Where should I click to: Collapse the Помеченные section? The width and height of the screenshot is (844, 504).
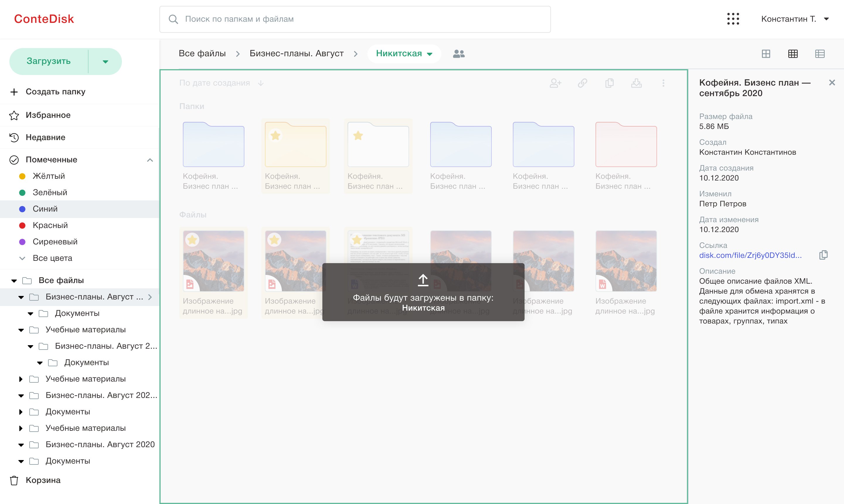[150, 160]
